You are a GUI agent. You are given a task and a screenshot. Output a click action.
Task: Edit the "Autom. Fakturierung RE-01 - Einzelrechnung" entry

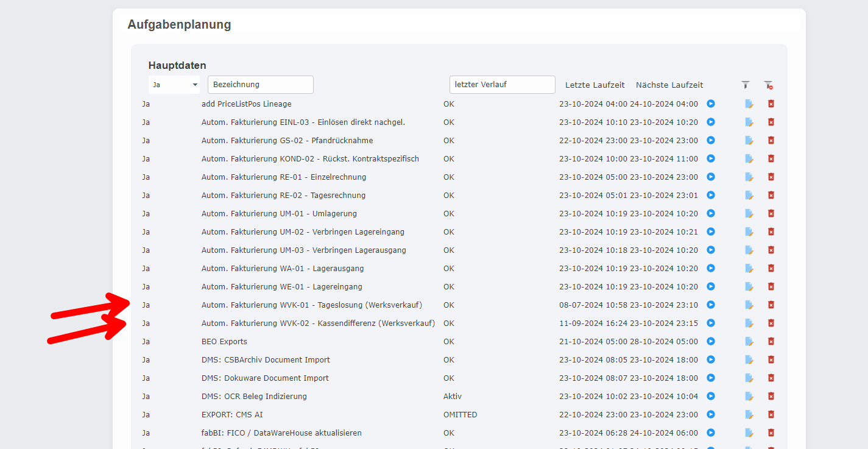(x=748, y=177)
